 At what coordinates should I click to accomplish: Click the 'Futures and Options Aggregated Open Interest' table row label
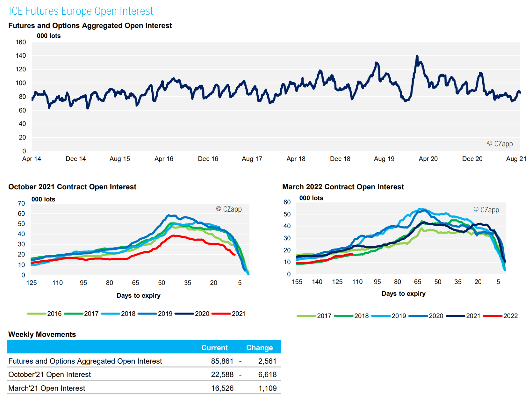click(x=85, y=361)
